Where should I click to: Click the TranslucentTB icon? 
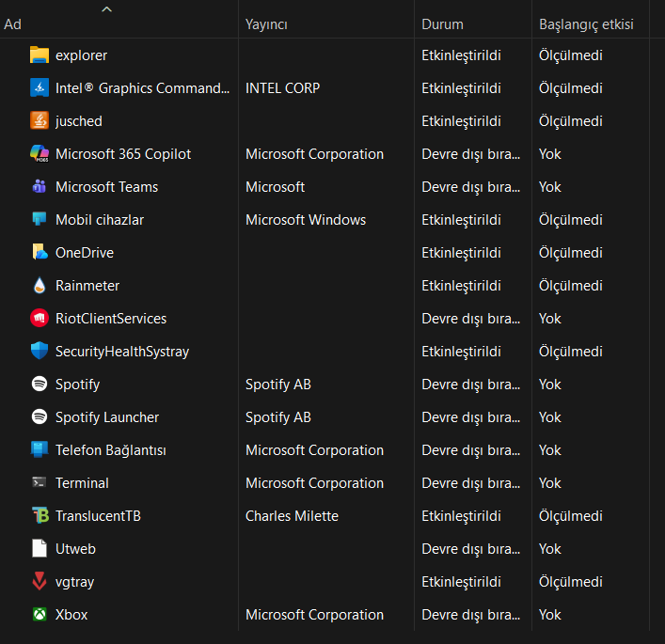pyautogui.click(x=40, y=515)
